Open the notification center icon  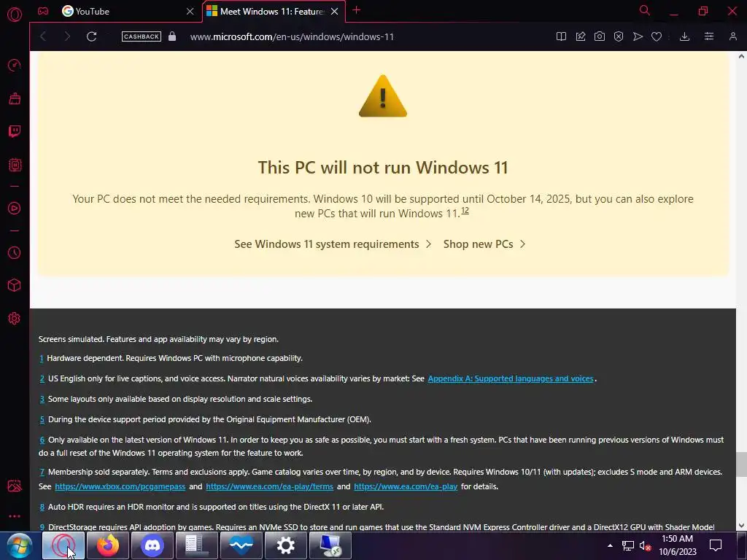coord(716,545)
